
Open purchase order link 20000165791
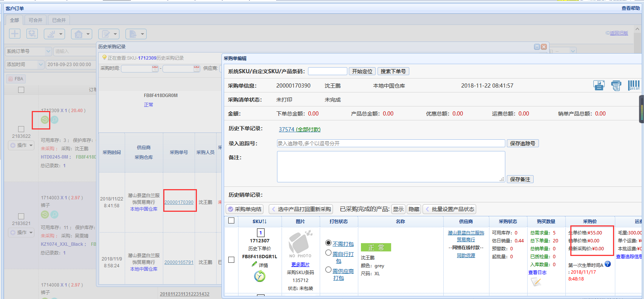[x=179, y=262]
